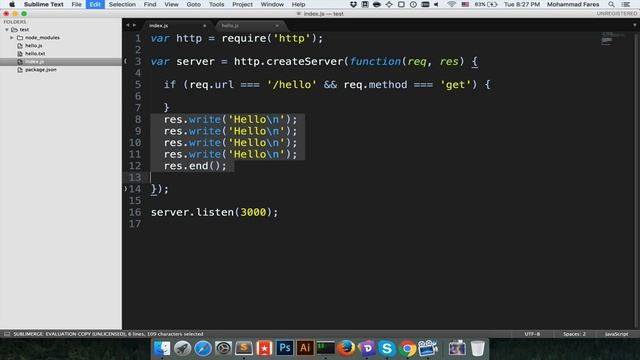This screenshot has width=640, height=360.
Task: Open Safari compass icon in dock
Action: click(203, 348)
